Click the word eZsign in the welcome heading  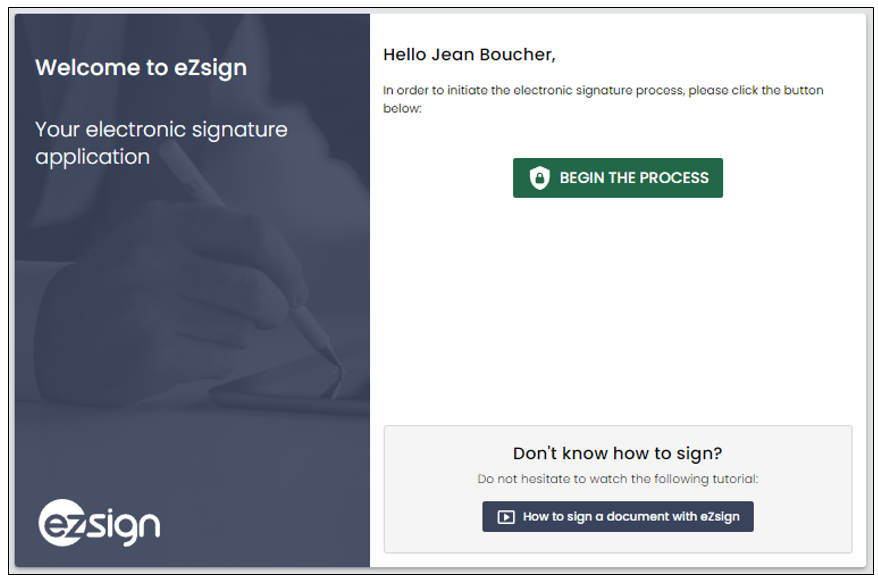click(211, 69)
